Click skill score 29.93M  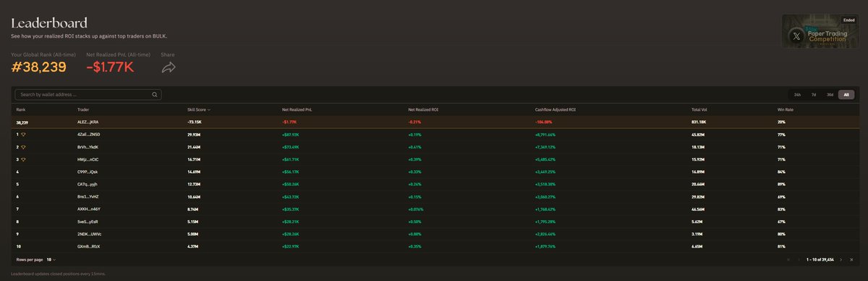point(194,135)
